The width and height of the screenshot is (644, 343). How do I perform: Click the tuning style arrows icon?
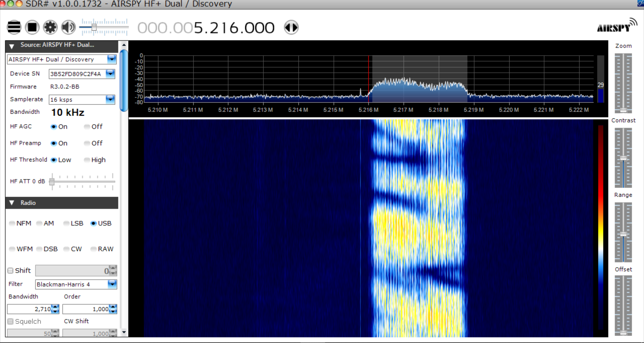[291, 27]
